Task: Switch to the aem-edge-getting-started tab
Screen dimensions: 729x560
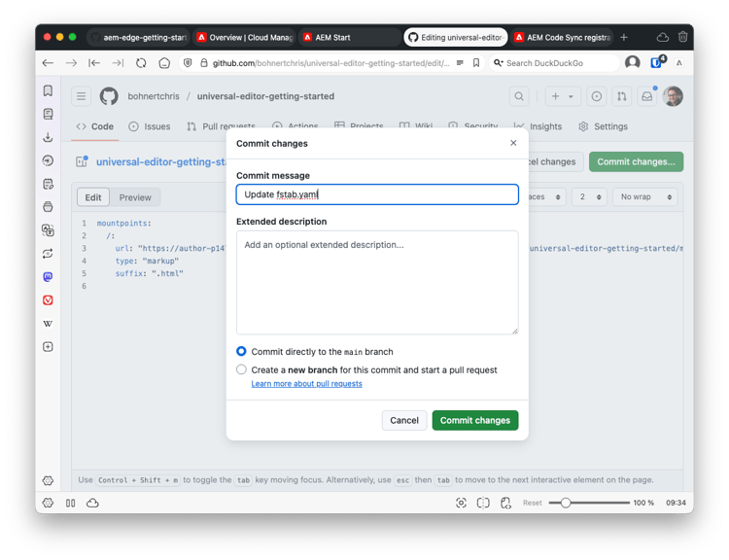Action: click(139, 37)
